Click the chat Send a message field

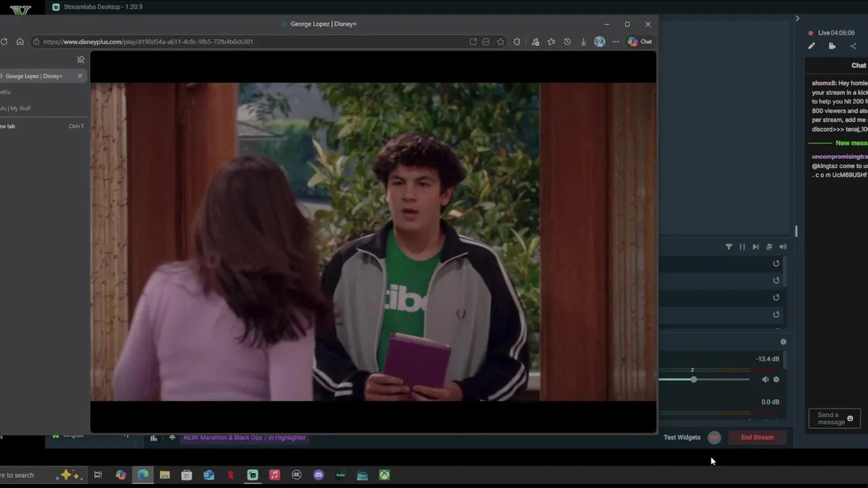click(834, 419)
